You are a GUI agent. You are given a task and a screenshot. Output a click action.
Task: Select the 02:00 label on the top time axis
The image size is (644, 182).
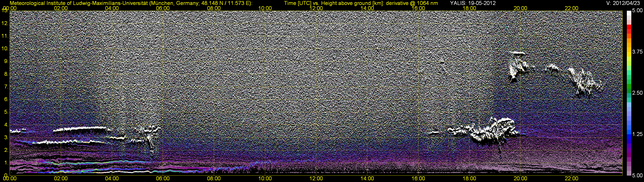(x=61, y=8)
